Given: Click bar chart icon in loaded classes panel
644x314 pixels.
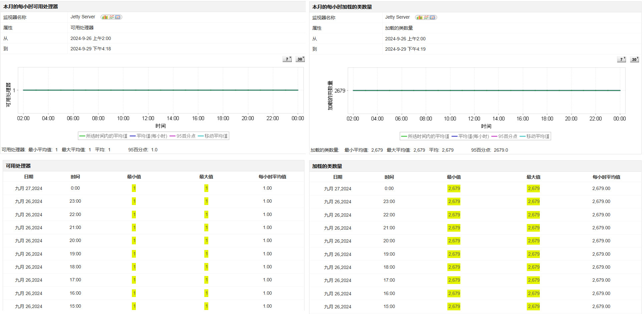Looking at the screenshot, I should tap(419, 17).
